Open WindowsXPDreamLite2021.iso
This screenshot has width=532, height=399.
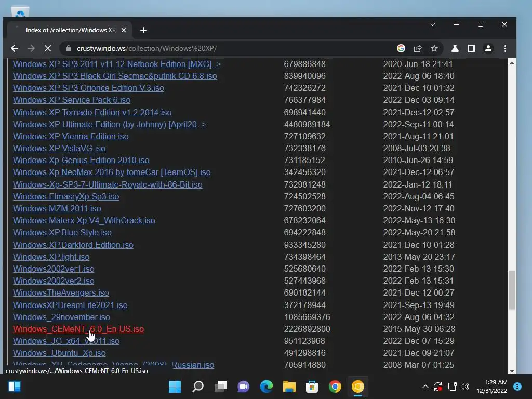coord(70,305)
